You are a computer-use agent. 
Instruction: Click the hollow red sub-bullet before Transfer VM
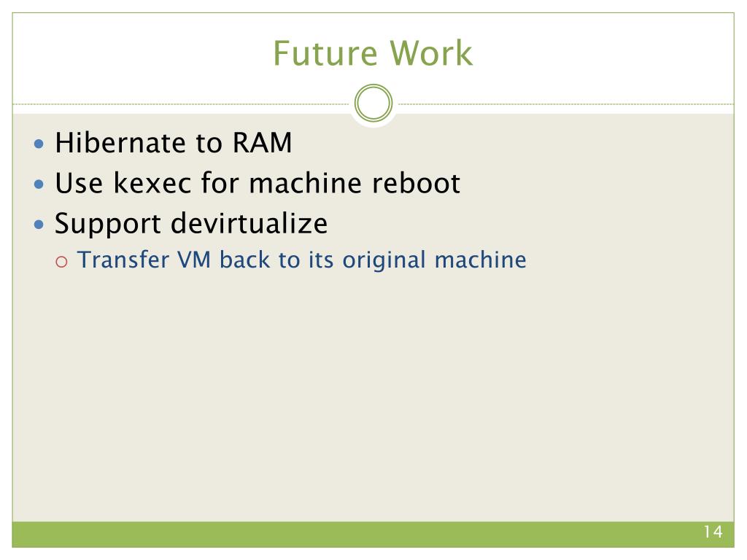61,262
